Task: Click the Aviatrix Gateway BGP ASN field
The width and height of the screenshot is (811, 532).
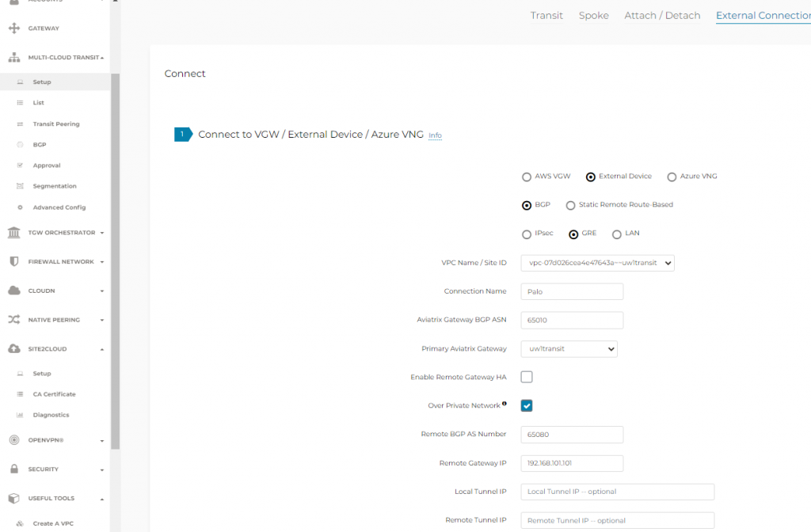Action: click(x=572, y=320)
